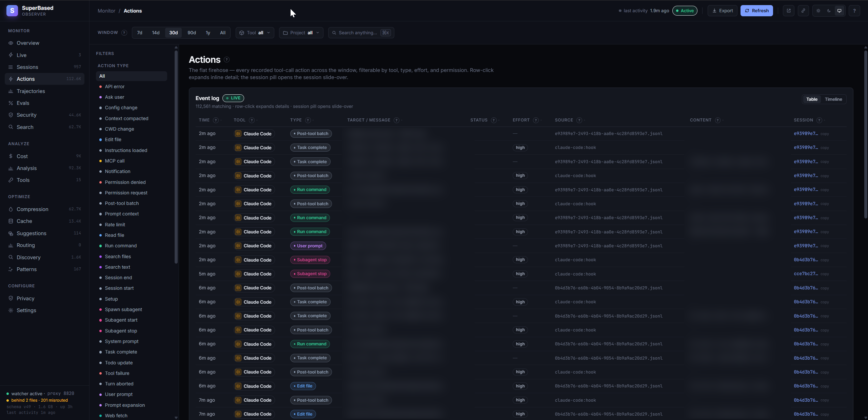Select system theme monitor icon
The height and width of the screenshot is (420, 868).
click(x=840, y=11)
